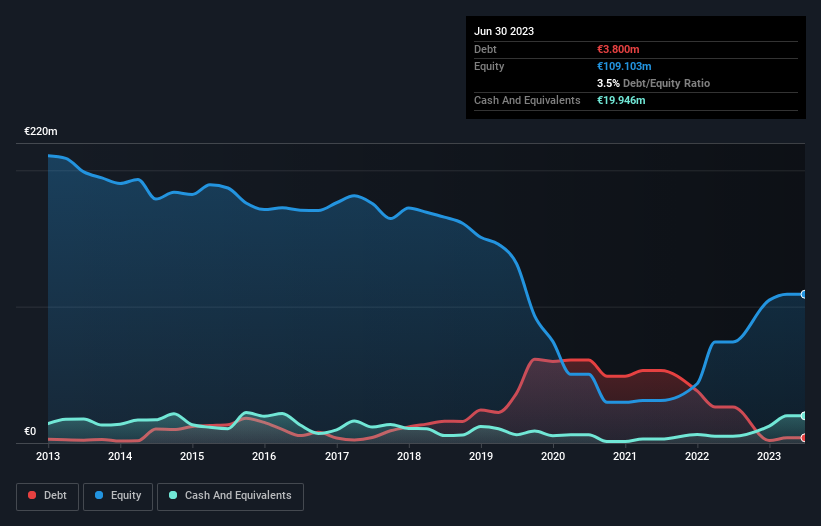
Task: Click the teal Cash legend dot
Action: click(x=173, y=495)
